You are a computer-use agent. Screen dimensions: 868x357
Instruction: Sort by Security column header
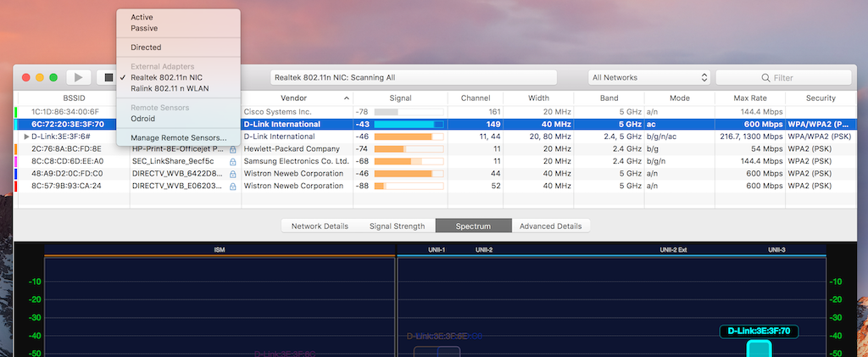(x=821, y=98)
